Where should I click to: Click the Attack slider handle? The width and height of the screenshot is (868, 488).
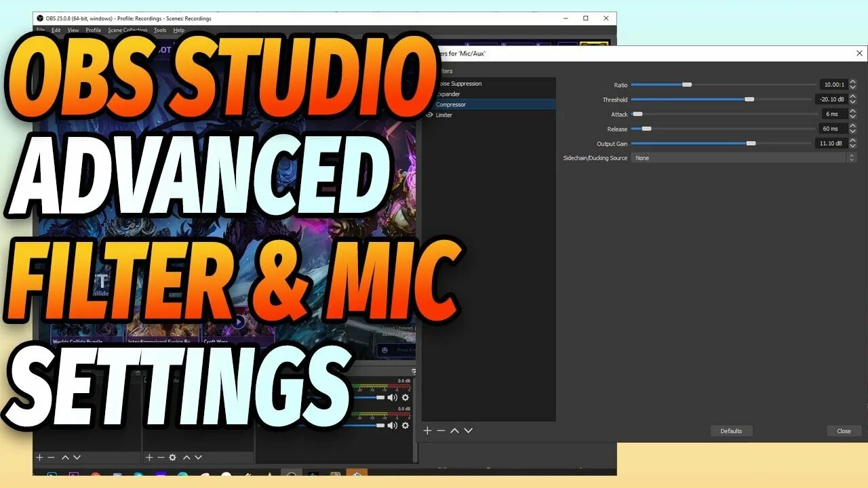point(637,114)
